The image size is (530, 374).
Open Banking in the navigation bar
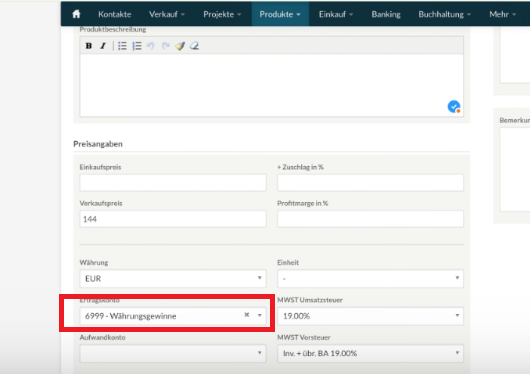point(386,14)
